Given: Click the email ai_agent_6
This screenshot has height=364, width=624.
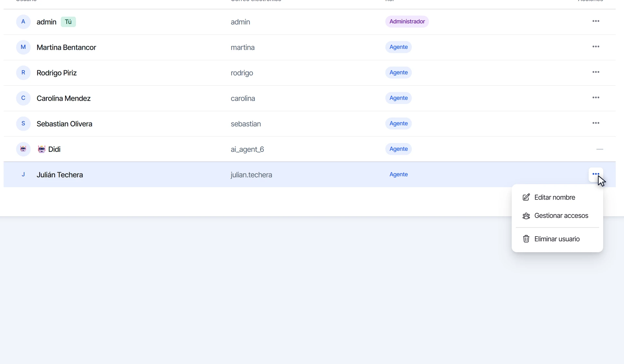Looking at the screenshot, I should pyautogui.click(x=247, y=149).
